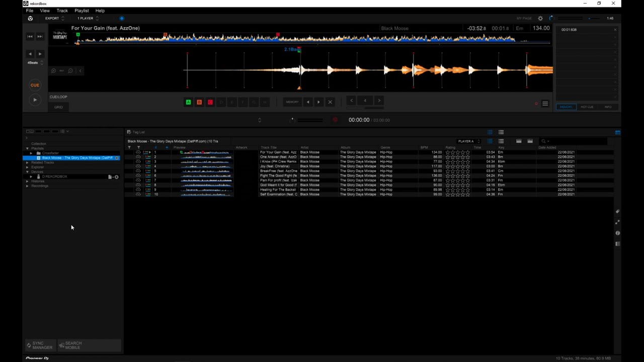Screen dimensions: 644x362
Task: Trigger the red hot cue C
Action: [210, 102]
